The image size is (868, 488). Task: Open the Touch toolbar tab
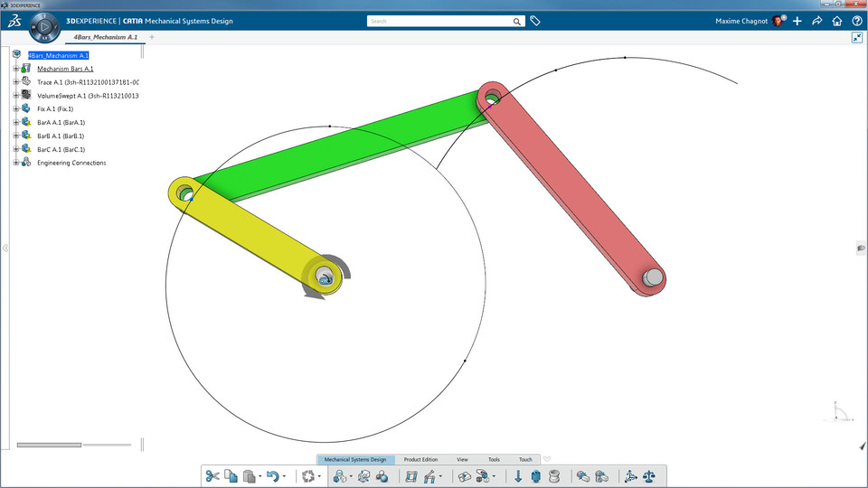click(525, 459)
